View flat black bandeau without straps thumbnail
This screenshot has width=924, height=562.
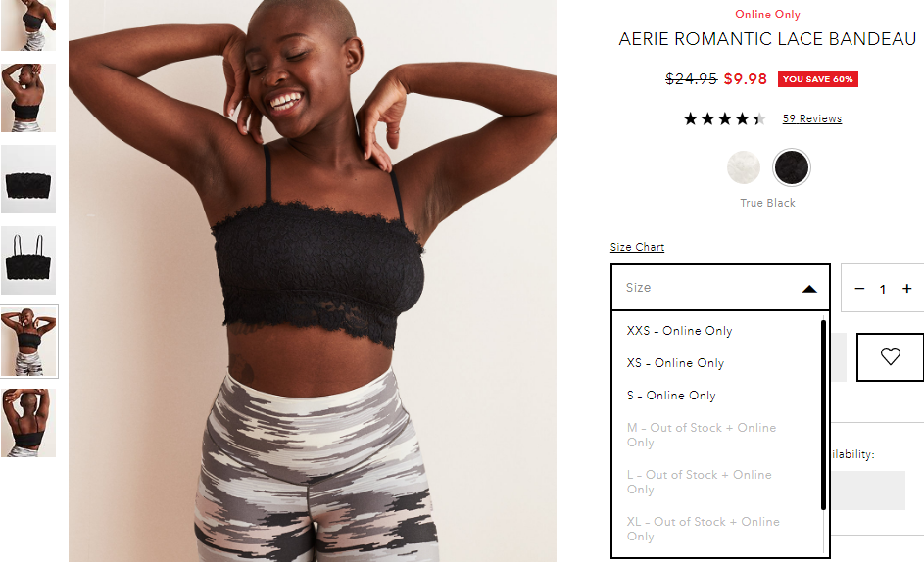[28, 179]
